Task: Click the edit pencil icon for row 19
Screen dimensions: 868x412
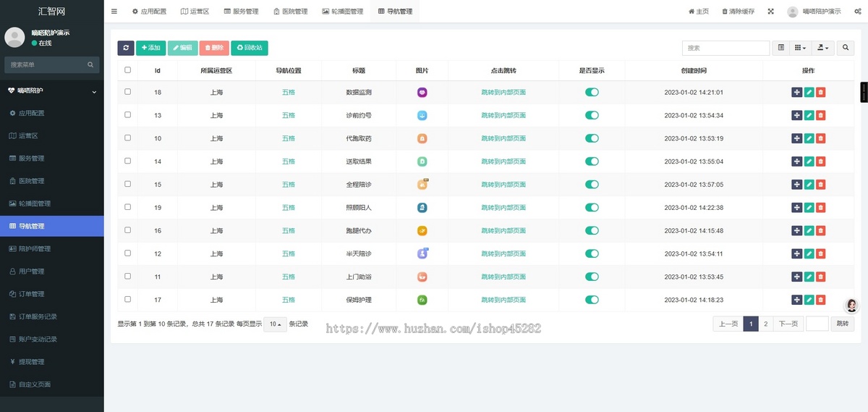Action: click(809, 208)
